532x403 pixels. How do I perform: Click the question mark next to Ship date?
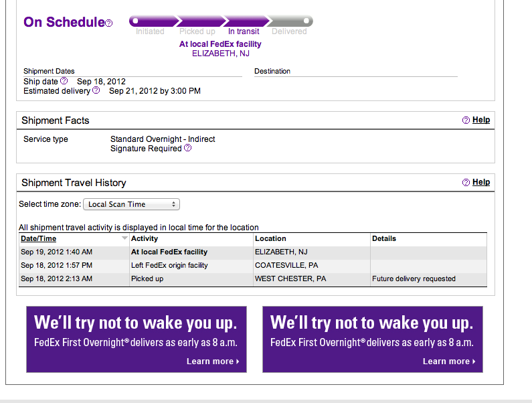[64, 81]
